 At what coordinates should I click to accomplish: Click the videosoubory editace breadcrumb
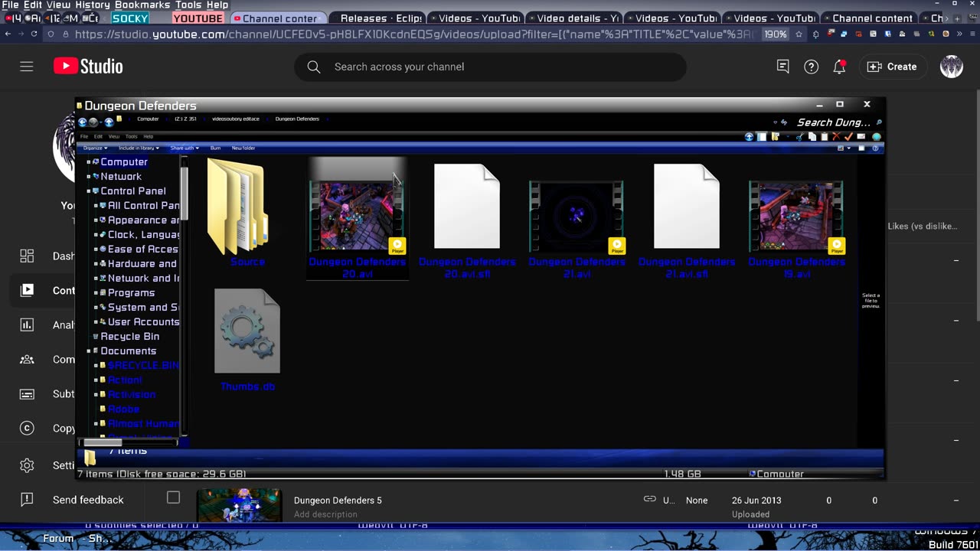point(235,119)
